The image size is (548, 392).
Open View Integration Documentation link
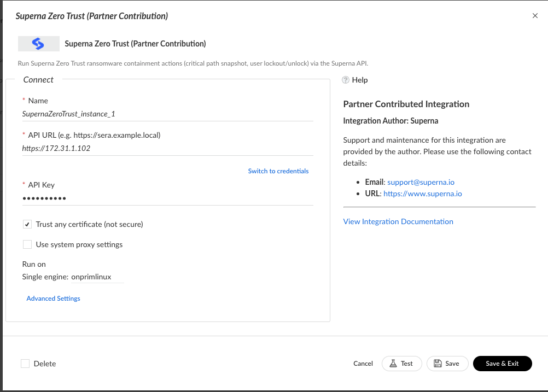coord(398,221)
